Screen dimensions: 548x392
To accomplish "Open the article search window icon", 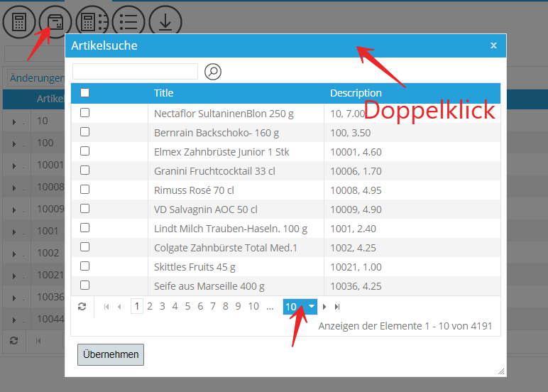I will [55, 22].
